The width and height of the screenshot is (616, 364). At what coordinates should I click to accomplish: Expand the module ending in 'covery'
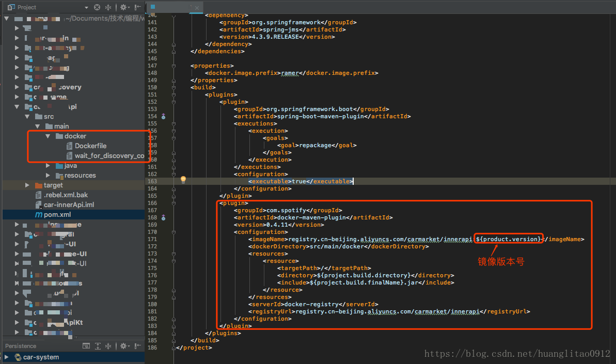[x=17, y=87]
